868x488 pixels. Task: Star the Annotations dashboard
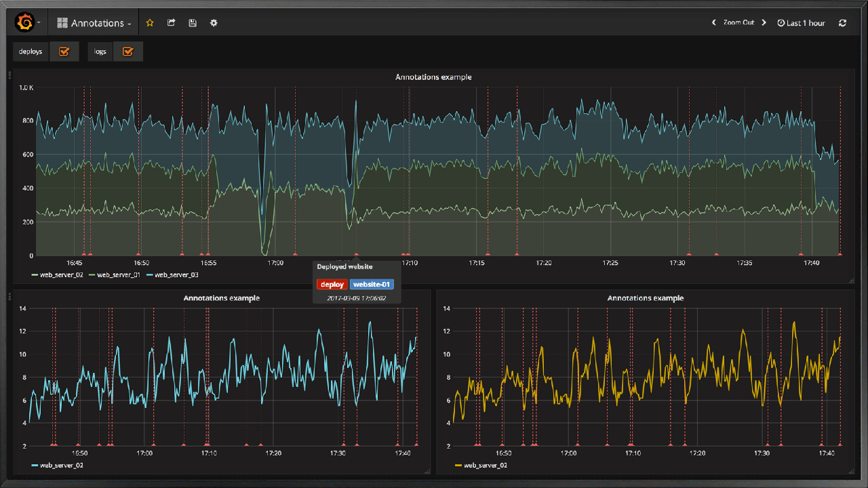150,23
